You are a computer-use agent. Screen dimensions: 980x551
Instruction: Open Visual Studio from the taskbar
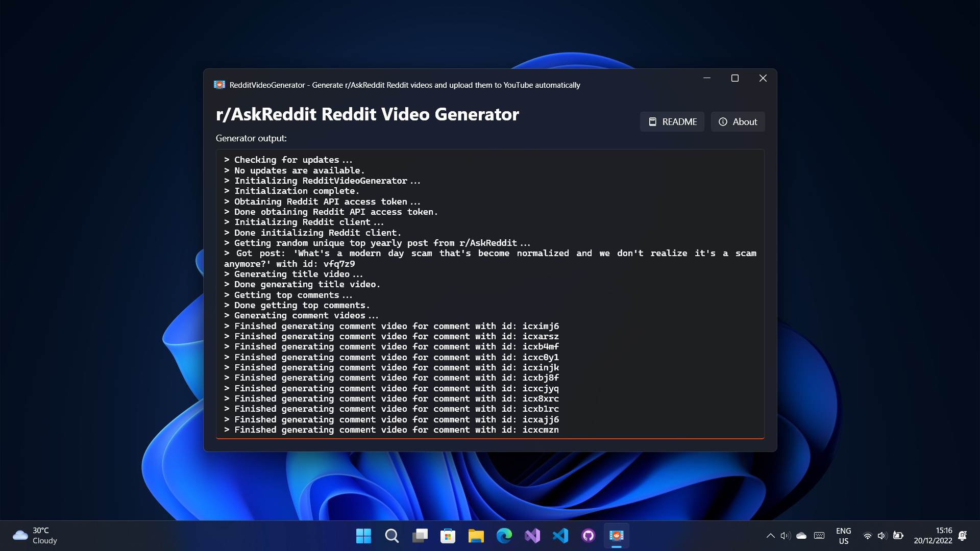pos(532,536)
